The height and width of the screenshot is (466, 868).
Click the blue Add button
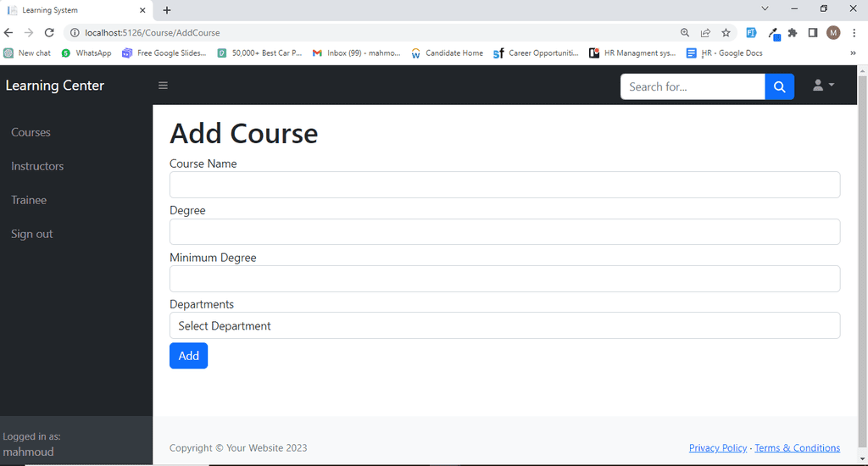189,356
